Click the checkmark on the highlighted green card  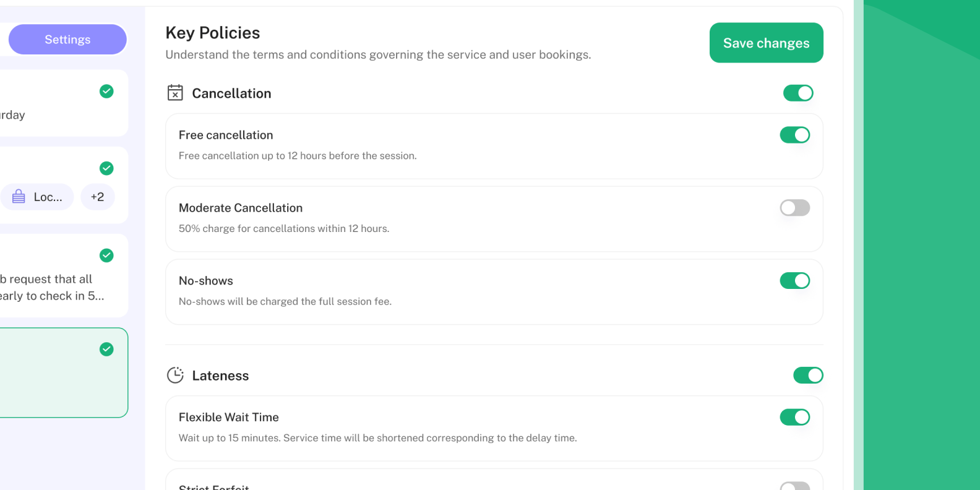tap(106, 350)
